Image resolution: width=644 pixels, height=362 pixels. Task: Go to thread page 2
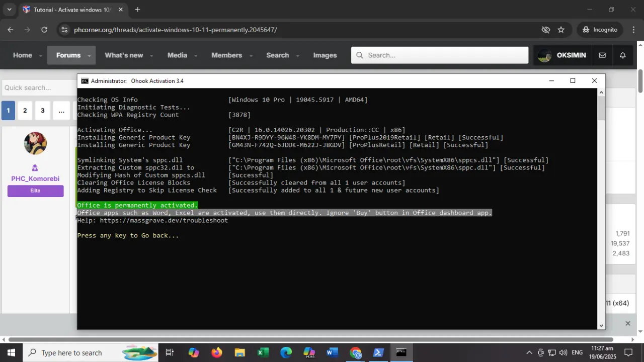click(25, 111)
